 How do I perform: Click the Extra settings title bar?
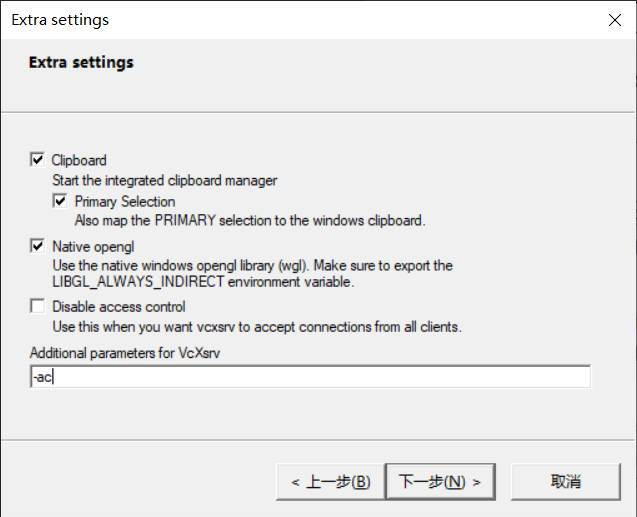tap(300, 19)
